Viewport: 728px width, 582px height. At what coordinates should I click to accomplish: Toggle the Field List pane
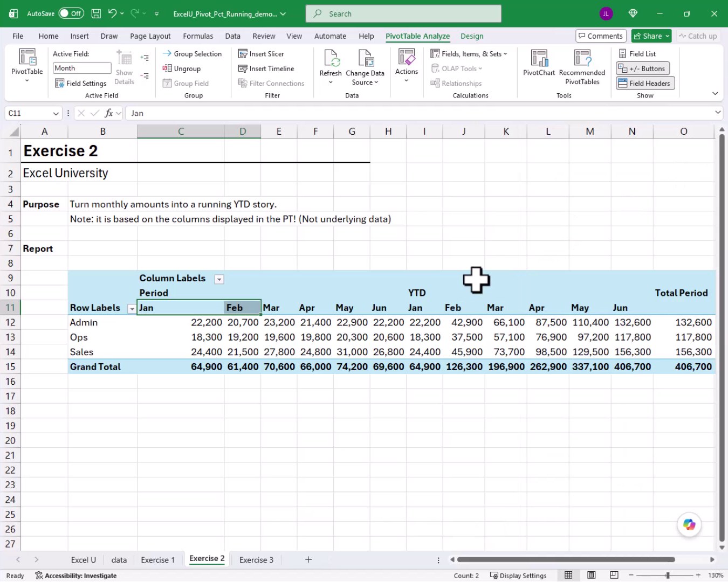(637, 54)
